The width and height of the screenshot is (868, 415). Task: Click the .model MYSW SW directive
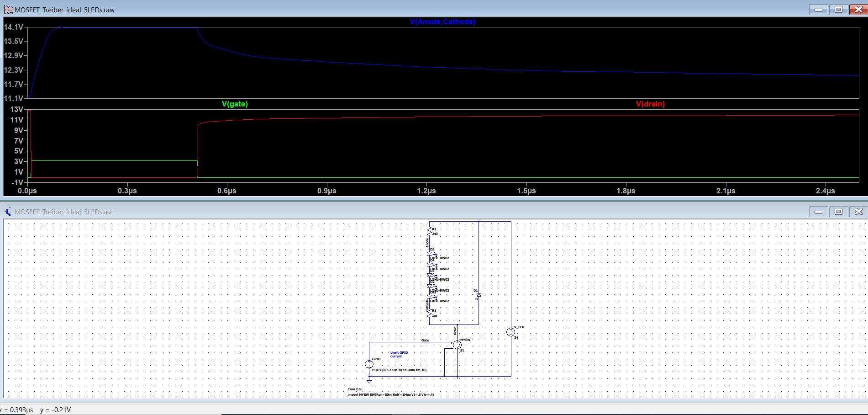391,394
